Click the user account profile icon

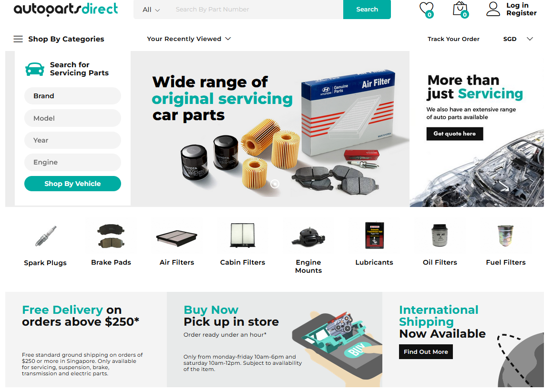tap(493, 9)
